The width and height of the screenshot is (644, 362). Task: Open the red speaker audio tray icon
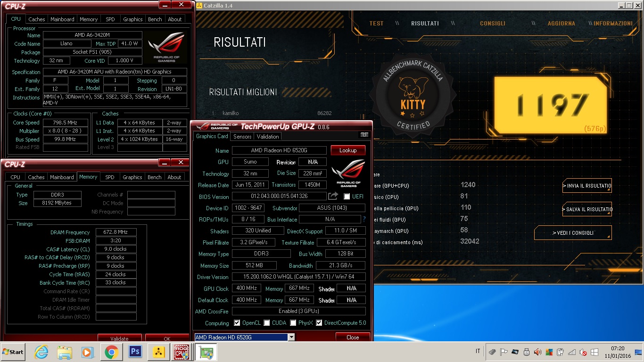tap(538, 352)
